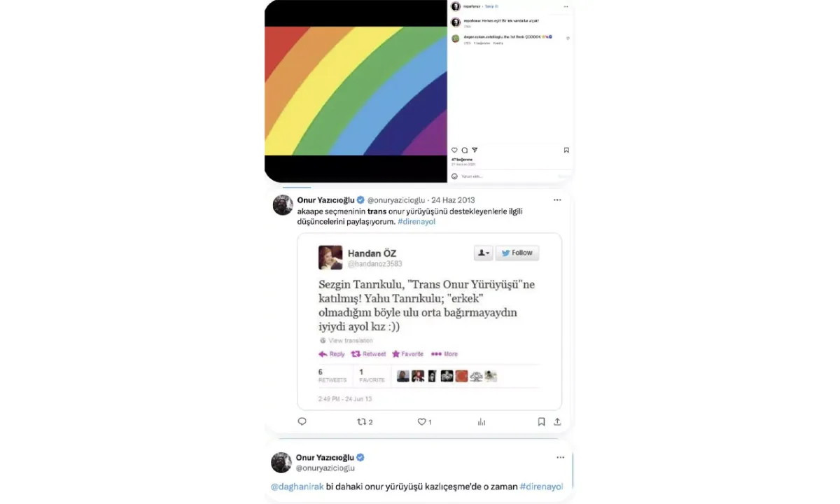Share the Instagram post with the paper plane icon

475,150
